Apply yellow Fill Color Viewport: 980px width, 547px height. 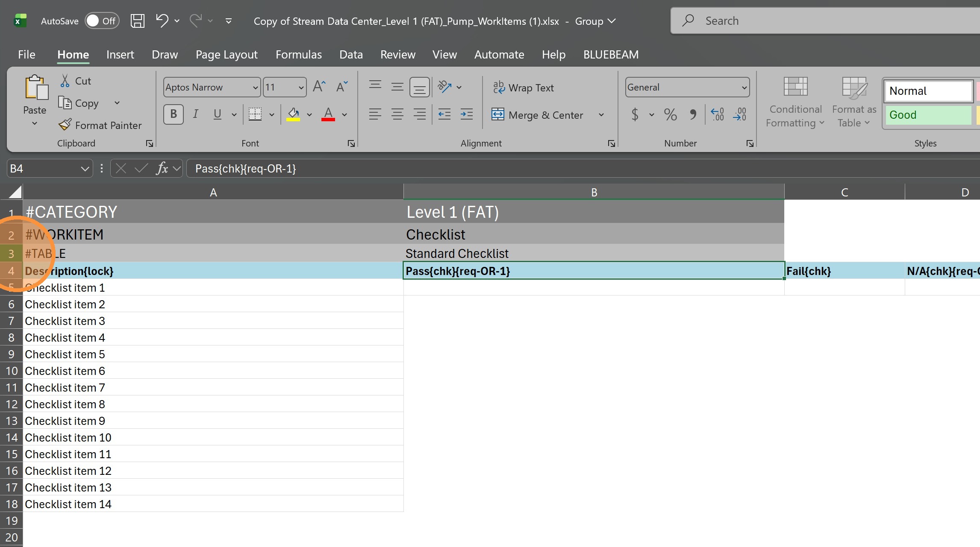click(293, 114)
